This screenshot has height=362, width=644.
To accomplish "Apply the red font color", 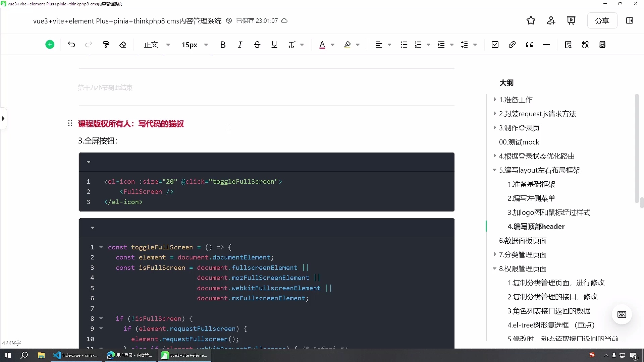I will click(322, 45).
